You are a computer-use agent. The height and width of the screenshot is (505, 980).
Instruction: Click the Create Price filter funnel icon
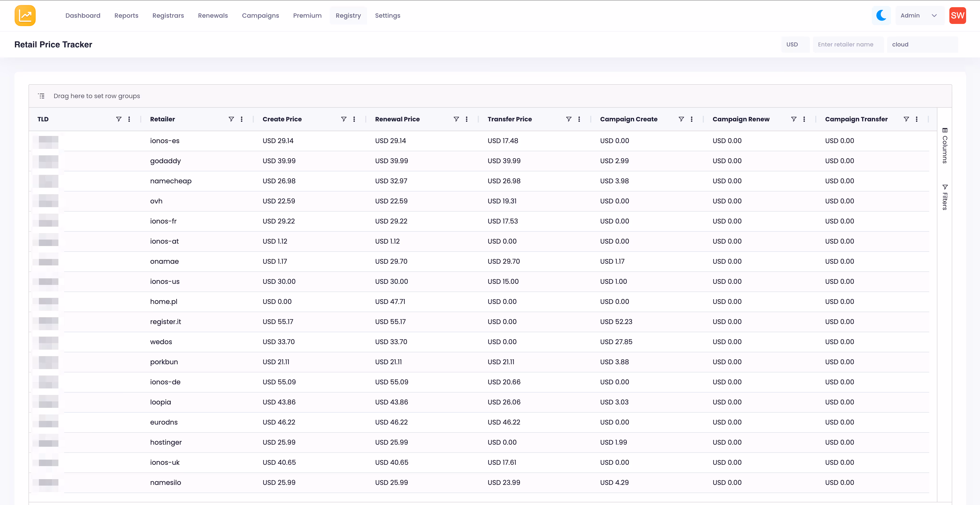344,119
